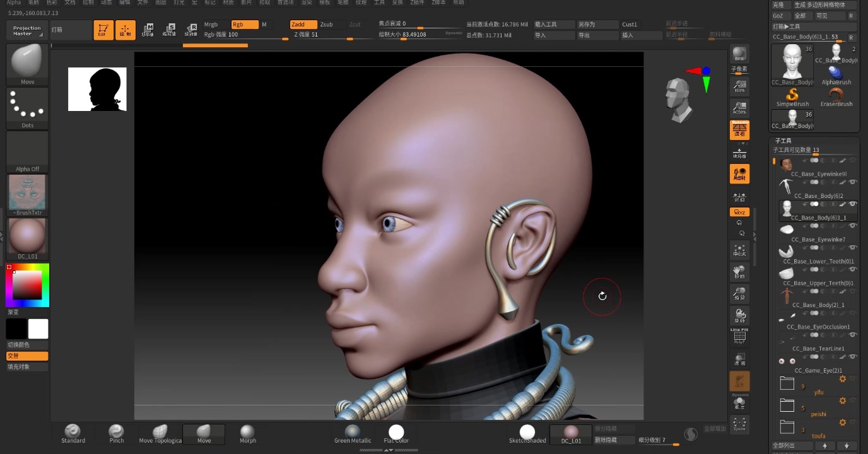This screenshot has width=868, height=454.
Task: Toggle visibility eye of CC_Base_Body(6)2
Action: 853,182
